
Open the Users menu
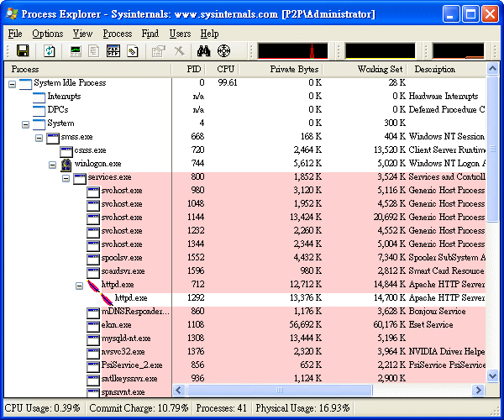pos(180,34)
